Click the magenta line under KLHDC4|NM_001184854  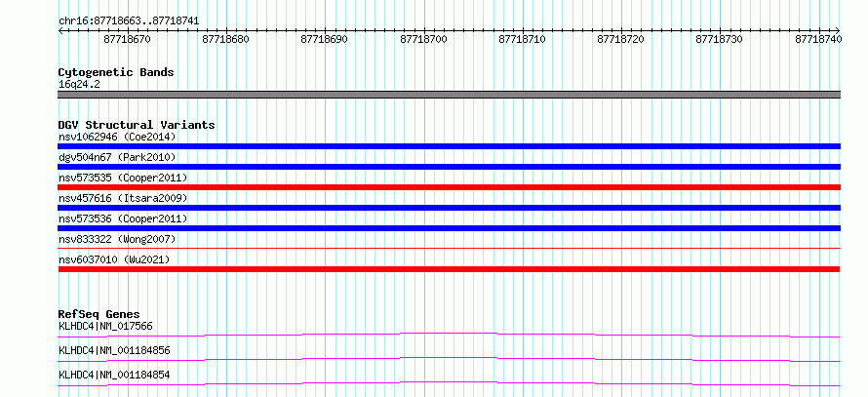(x=449, y=383)
